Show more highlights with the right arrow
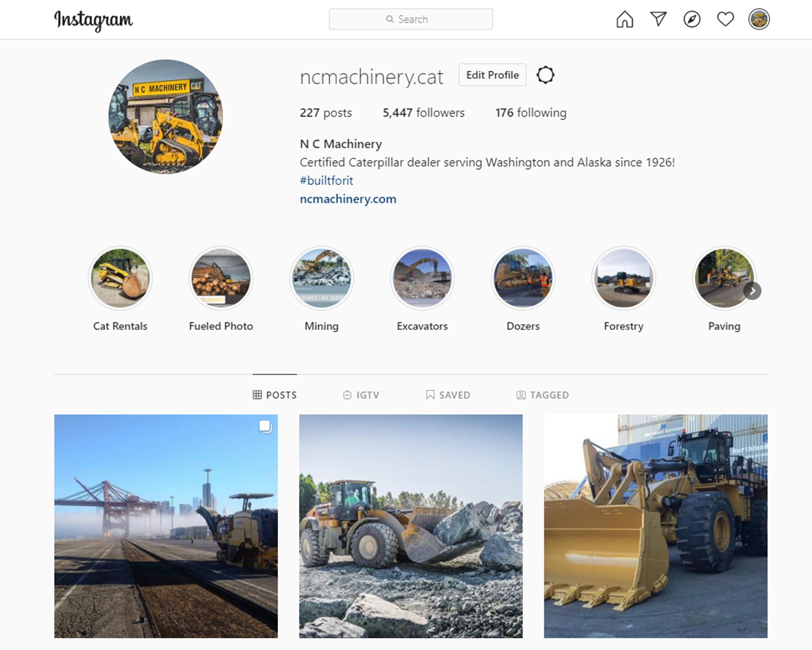Screen dimensions: 812x650 click(752, 291)
